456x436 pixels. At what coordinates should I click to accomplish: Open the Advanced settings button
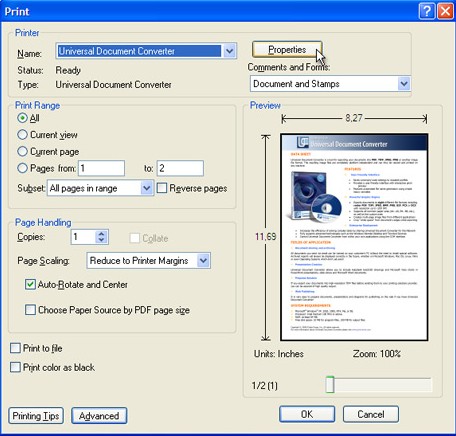point(99,416)
